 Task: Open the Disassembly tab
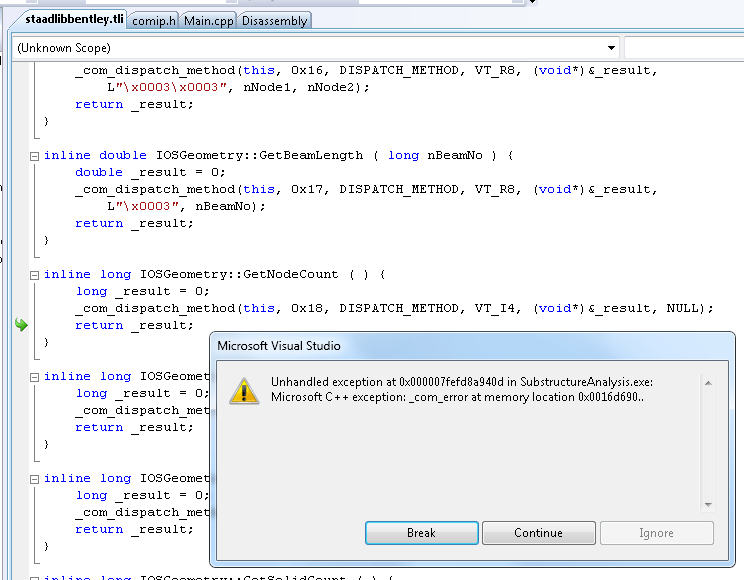point(274,21)
